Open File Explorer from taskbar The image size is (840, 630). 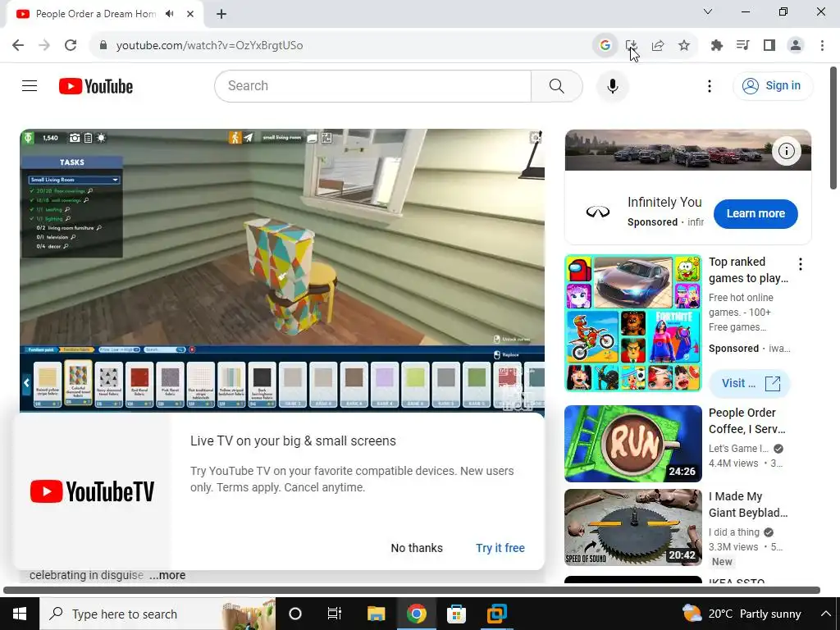tap(376, 614)
